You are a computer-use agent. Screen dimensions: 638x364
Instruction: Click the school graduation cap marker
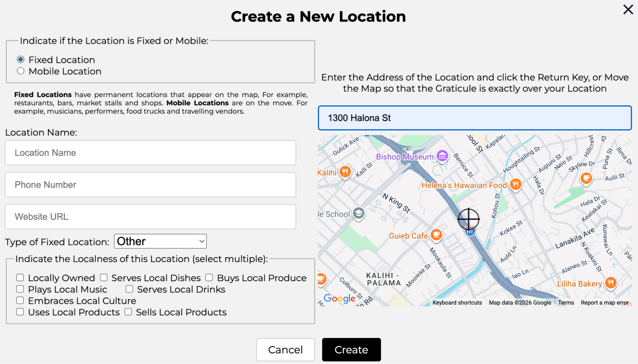(x=359, y=213)
